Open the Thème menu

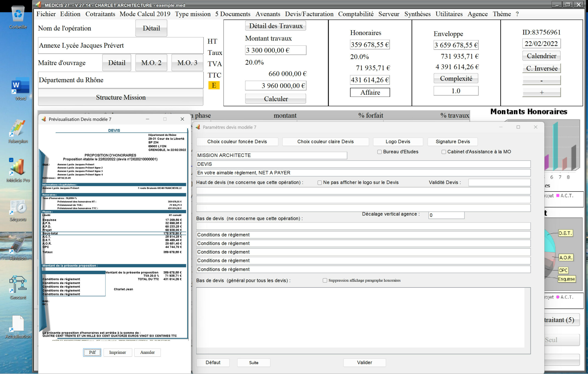pos(502,14)
